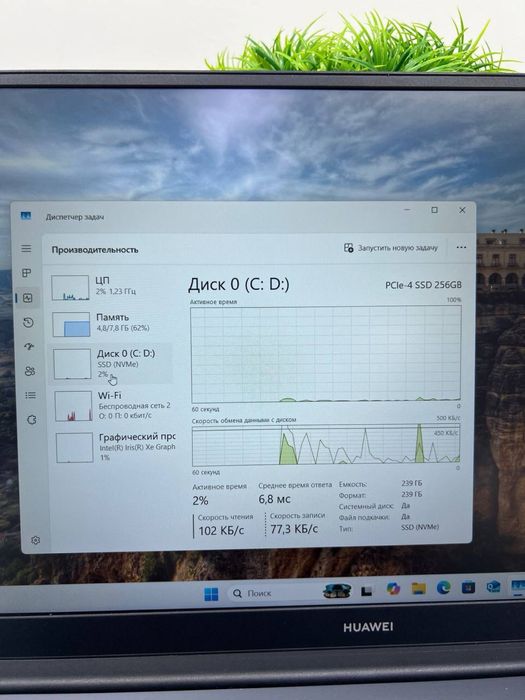The width and height of the screenshot is (525, 700).
Task: Open Microsoft Store from the taskbar
Action: (468, 587)
